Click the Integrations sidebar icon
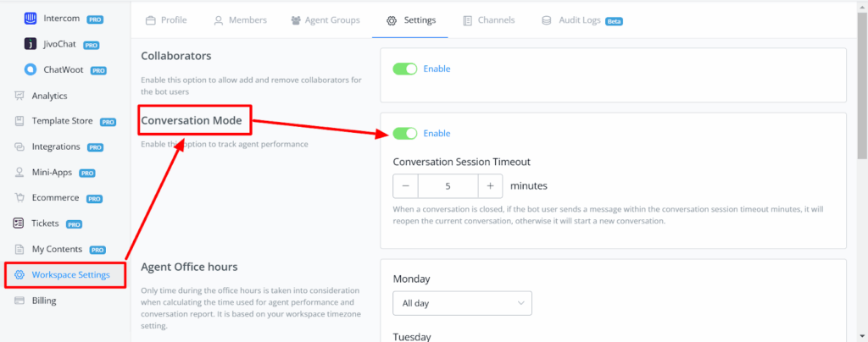This screenshot has height=342, width=868. tap(19, 146)
